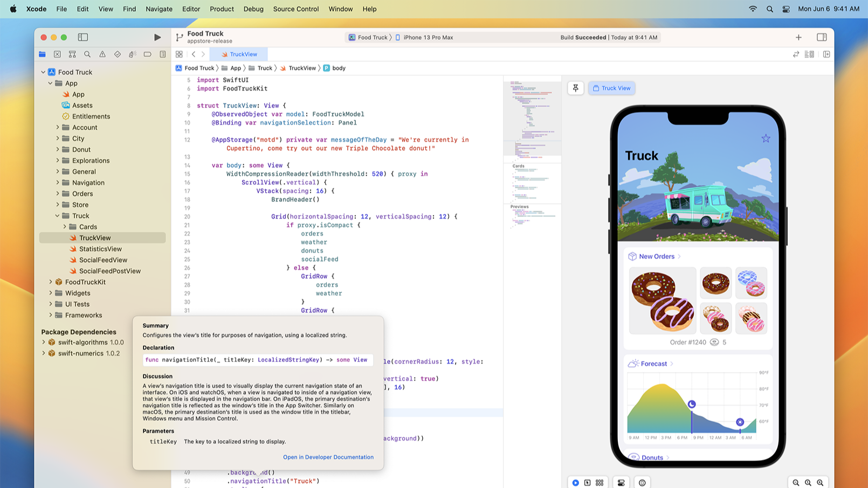Open the Editor menu
Viewport: 868px width, 488px height.
click(191, 9)
